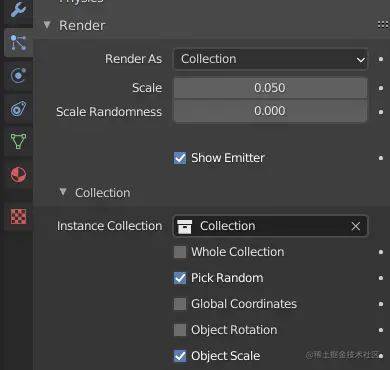The width and height of the screenshot is (390, 370).
Task: Click the animate dot beside Scale
Action: coord(381,88)
